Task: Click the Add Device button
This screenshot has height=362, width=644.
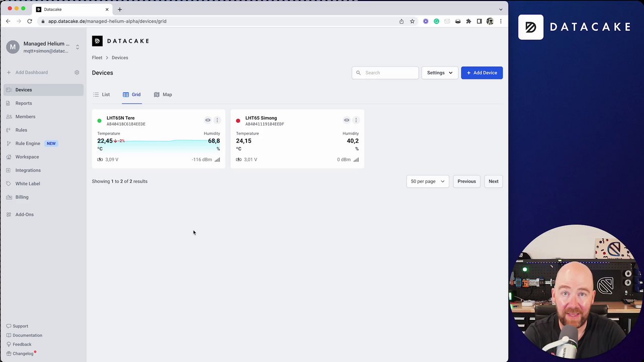Action: point(482,73)
